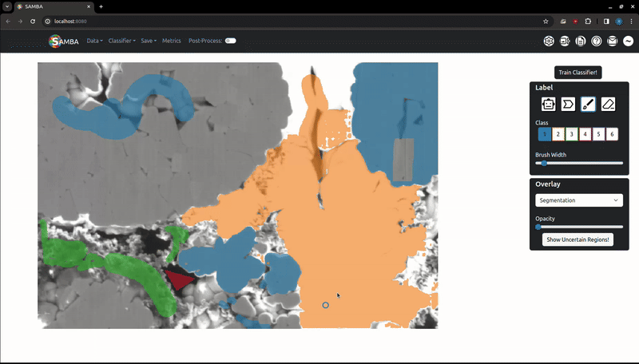Open the settings gear icon
This screenshot has width=639, height=364.
(x=549, y=41)
